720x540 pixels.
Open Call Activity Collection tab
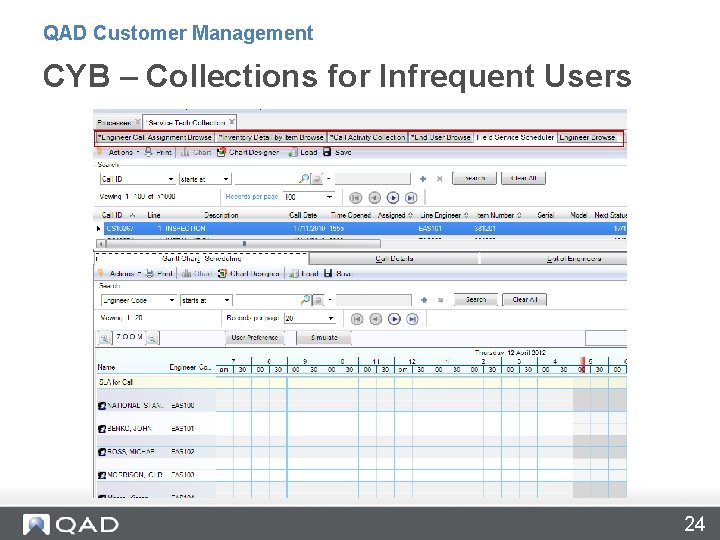coord(368,137)
